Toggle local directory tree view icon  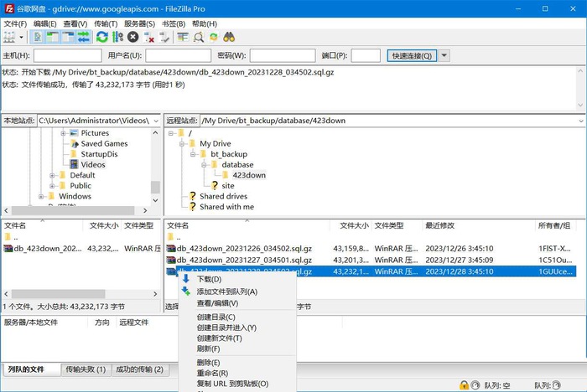pyautogui.click(x=53, y=37)
